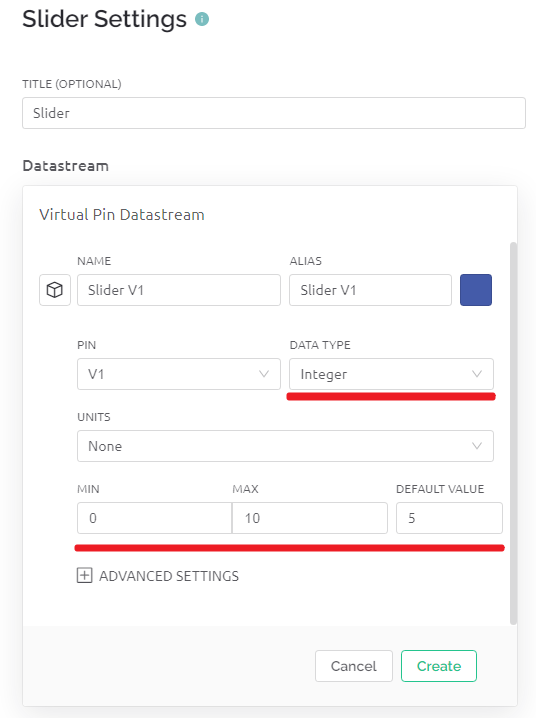Open the blue datastream color swatch
This screenshot has width=536, height=718.
[x=476, y=290]
